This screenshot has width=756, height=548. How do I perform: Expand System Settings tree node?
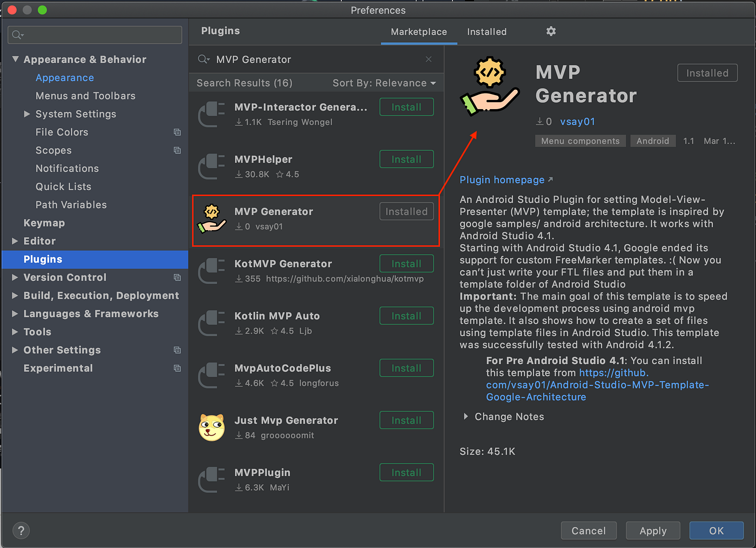[x=27, y=114]
